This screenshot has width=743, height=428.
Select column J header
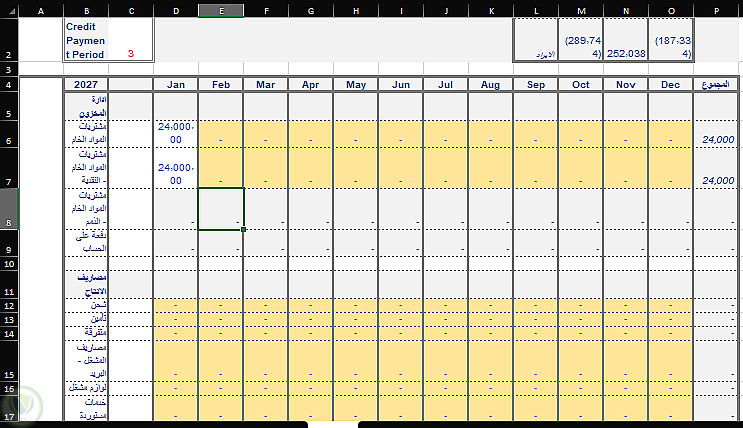coord(446,10)
